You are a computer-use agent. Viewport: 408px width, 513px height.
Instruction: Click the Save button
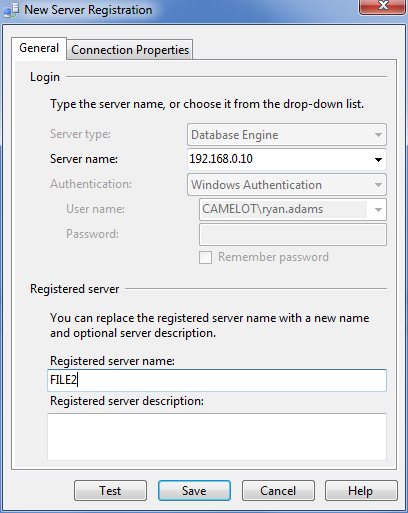pyautogui.click(x=194, y=490)
